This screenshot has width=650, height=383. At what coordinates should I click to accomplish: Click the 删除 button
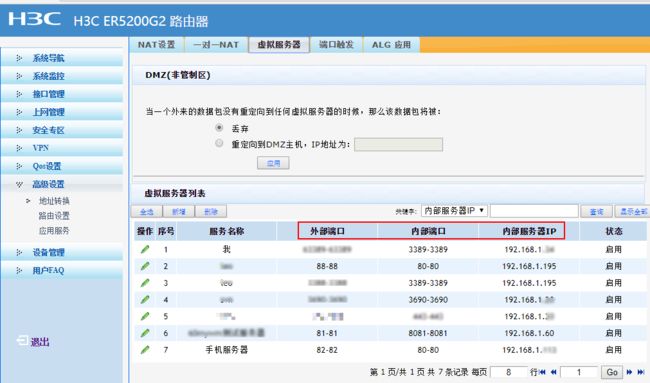pos(211,211)
